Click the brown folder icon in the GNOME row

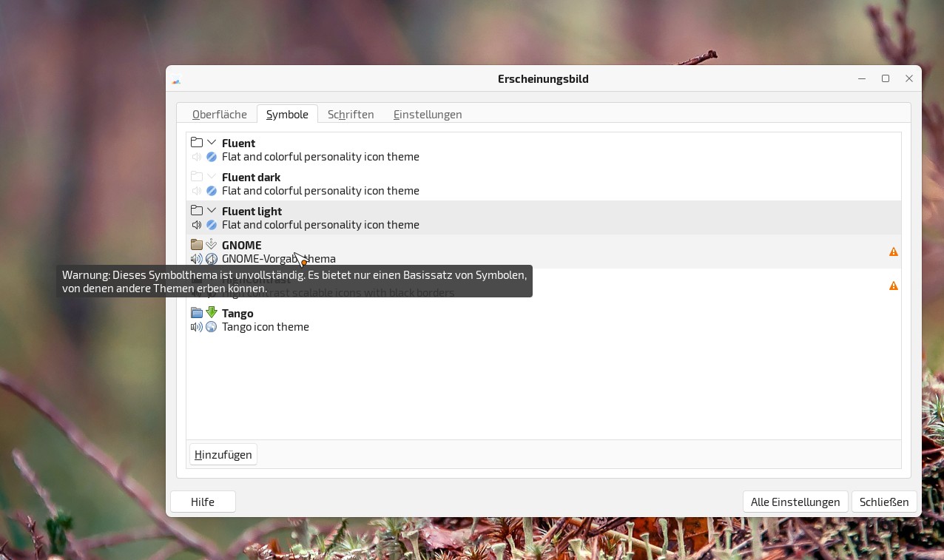pyautogui.click(x=197, y=244)
